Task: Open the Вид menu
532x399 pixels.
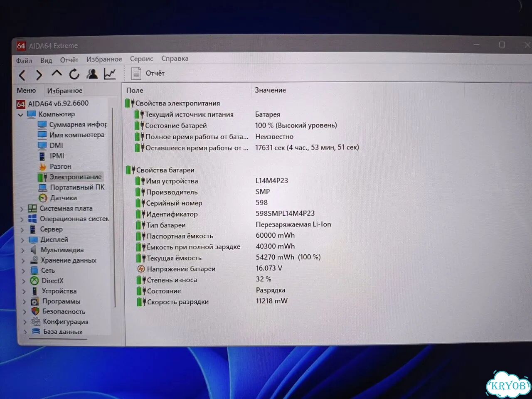Action: tap(46, 60)
